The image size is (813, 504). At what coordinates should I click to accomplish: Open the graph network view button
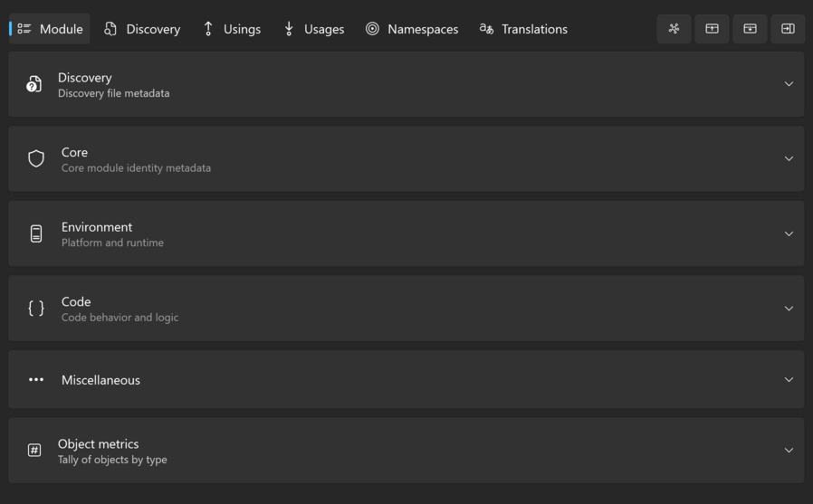coord(674,28)
